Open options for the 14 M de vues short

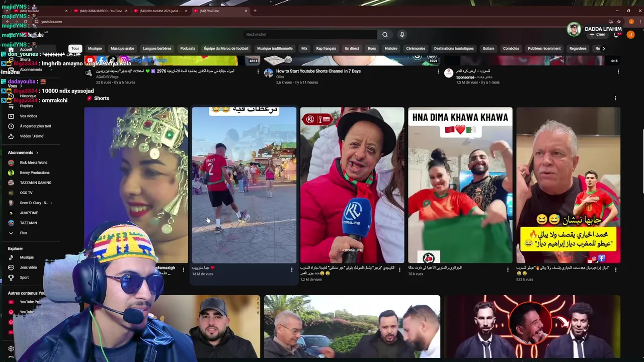coord(292,269)
